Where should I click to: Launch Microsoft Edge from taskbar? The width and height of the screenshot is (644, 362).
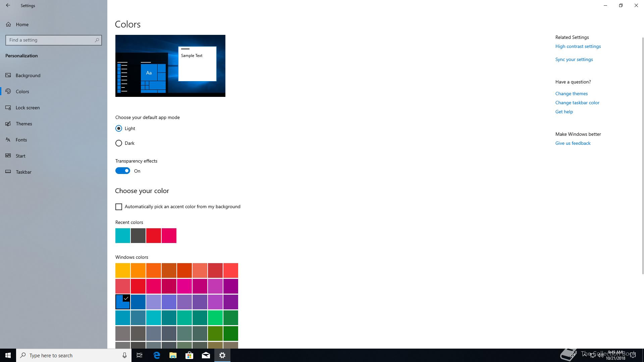tap(157, 355)
